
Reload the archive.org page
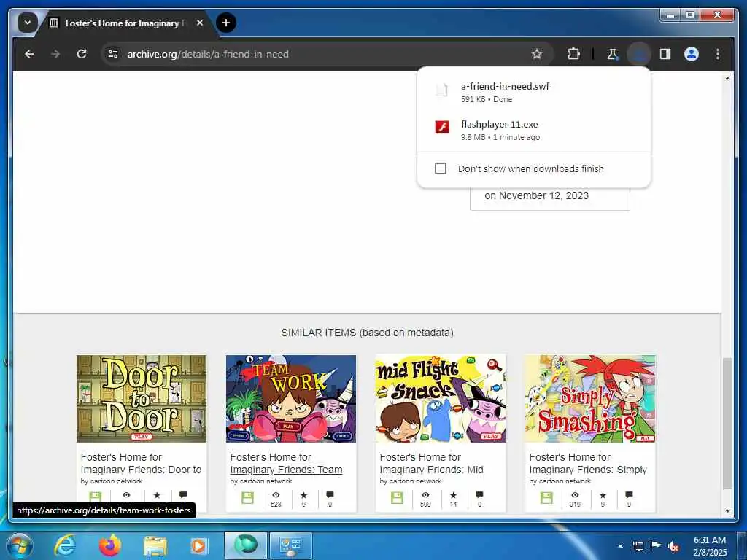[x=82, y=54]
